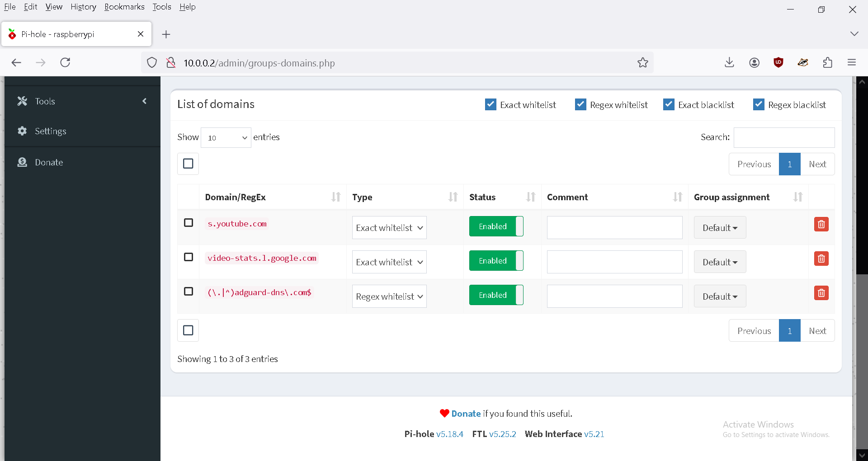Change Type dropdown for video-stats.l.google.com
Viewport: 868px width, 461px height.
[389, 262]
